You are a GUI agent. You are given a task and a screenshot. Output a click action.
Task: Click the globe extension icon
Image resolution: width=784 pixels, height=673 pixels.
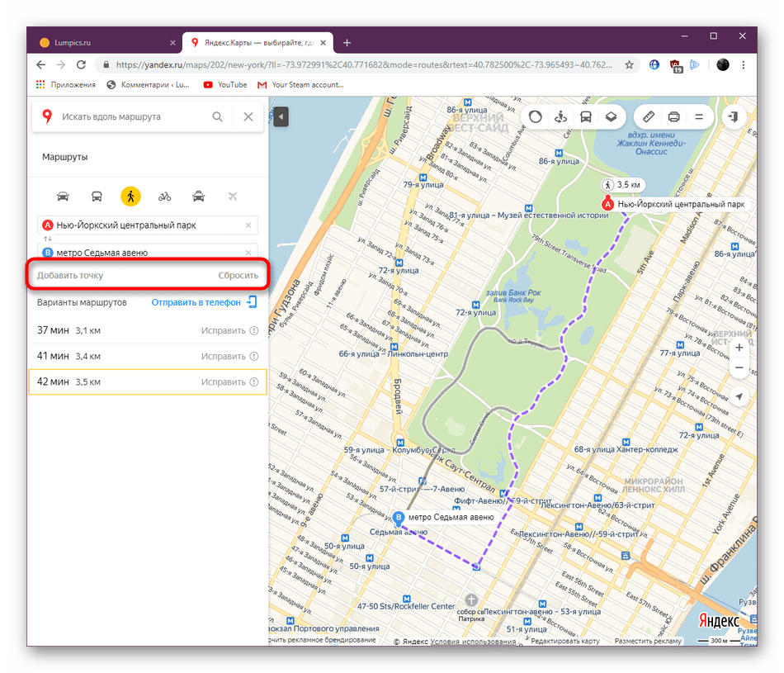(654, 64)
